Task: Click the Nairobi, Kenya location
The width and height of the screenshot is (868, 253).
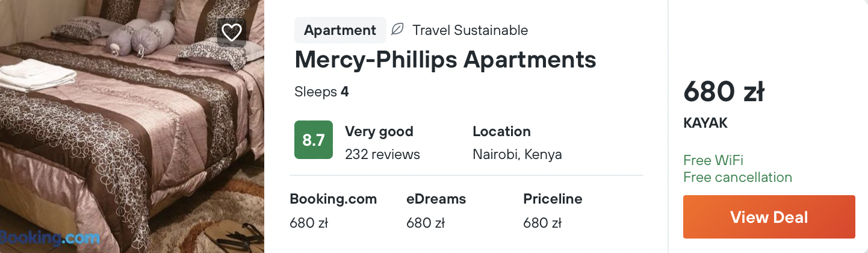Action: 517,154
